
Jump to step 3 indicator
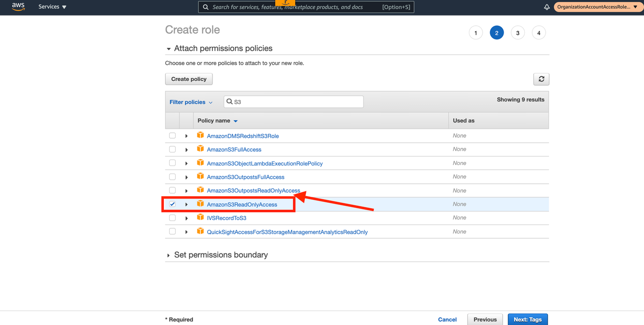tap(517, 33)
